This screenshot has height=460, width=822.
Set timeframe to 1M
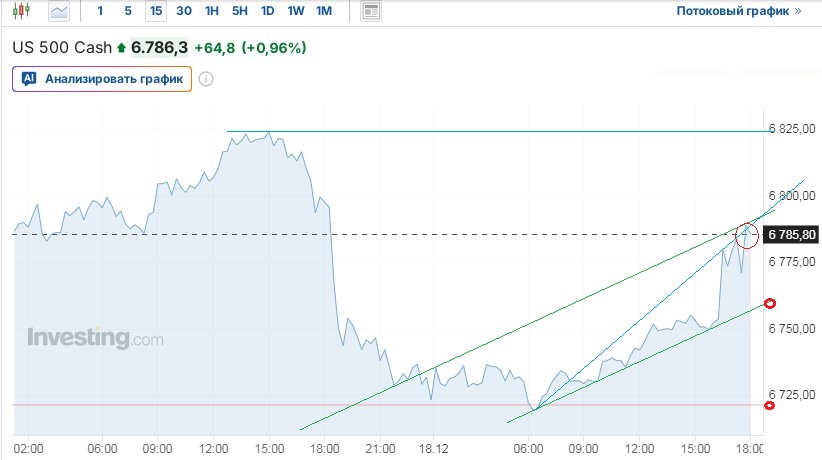pyautogui.click(x=323, y=11)
